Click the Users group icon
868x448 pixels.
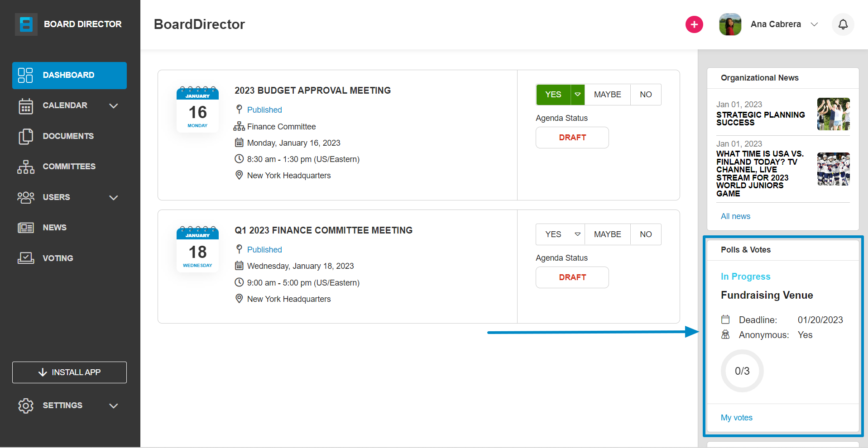(x=26, y=197)
